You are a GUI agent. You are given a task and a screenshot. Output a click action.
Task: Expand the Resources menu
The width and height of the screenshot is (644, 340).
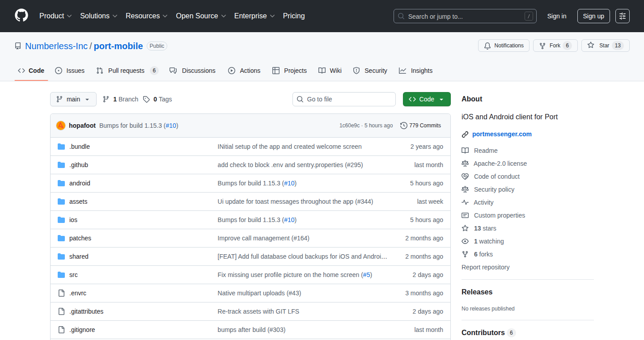pyautogui.click(x=147, y=16)
